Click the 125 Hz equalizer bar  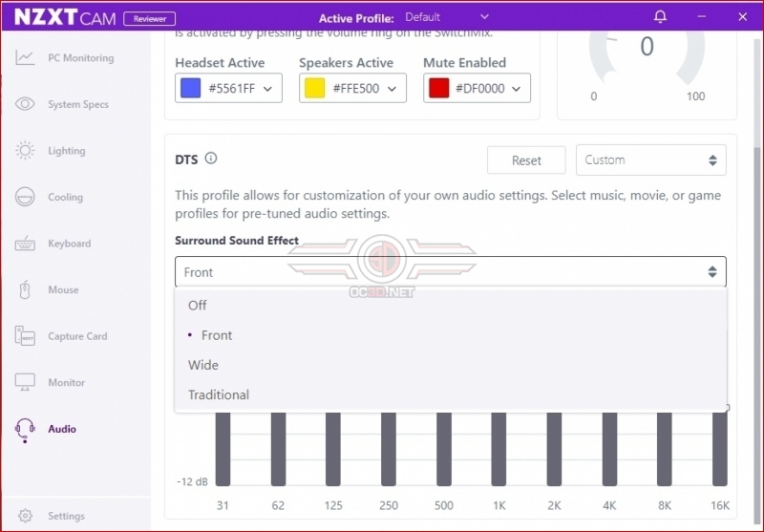[333, 449]
